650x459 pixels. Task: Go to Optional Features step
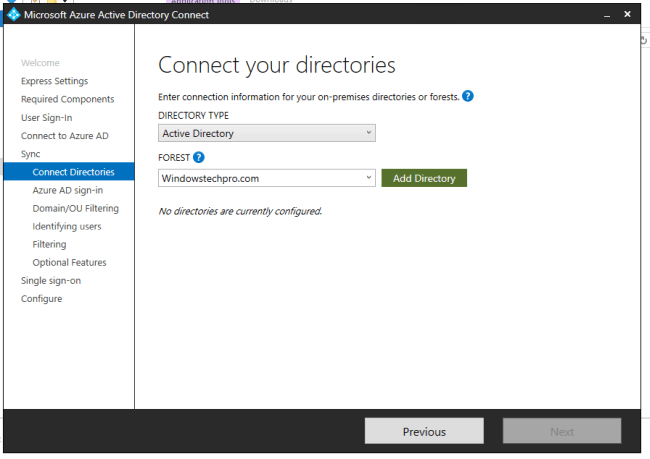click(x=69, y=262)
